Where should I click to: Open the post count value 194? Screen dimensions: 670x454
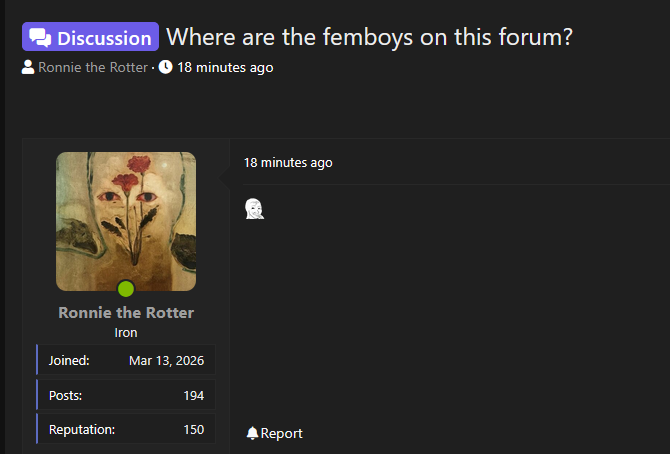click(x=193, y=396)
